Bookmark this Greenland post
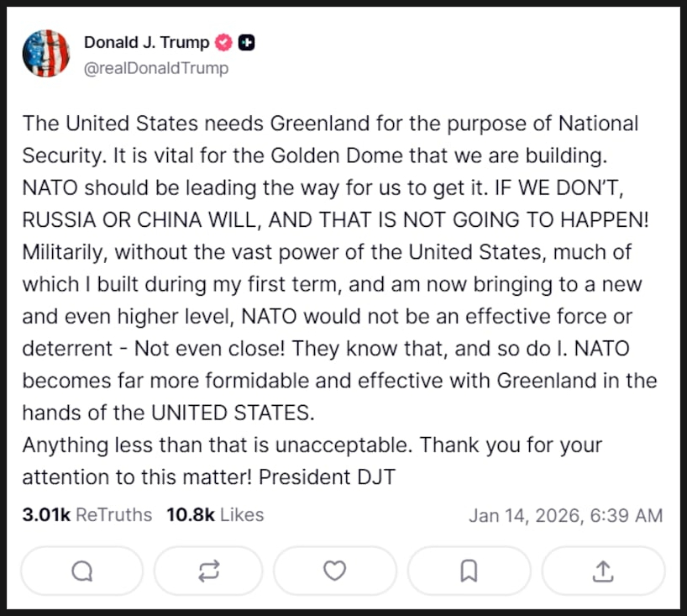The height and width of the screenshot is (616, 687). (469, 571)
